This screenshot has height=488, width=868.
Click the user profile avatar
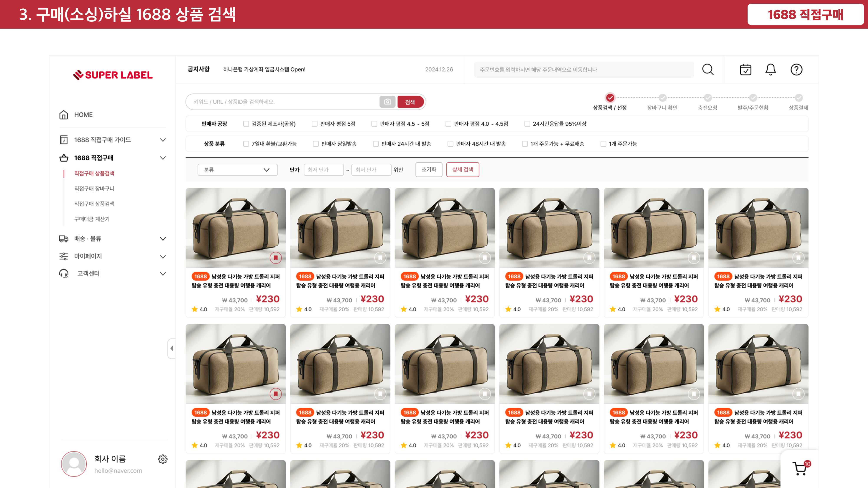74,464
